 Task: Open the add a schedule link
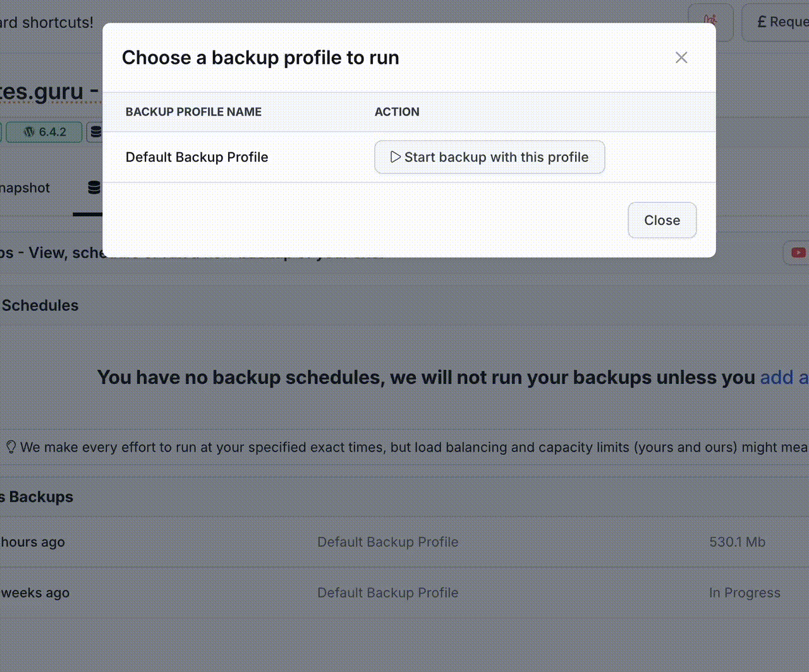point(784,377)
